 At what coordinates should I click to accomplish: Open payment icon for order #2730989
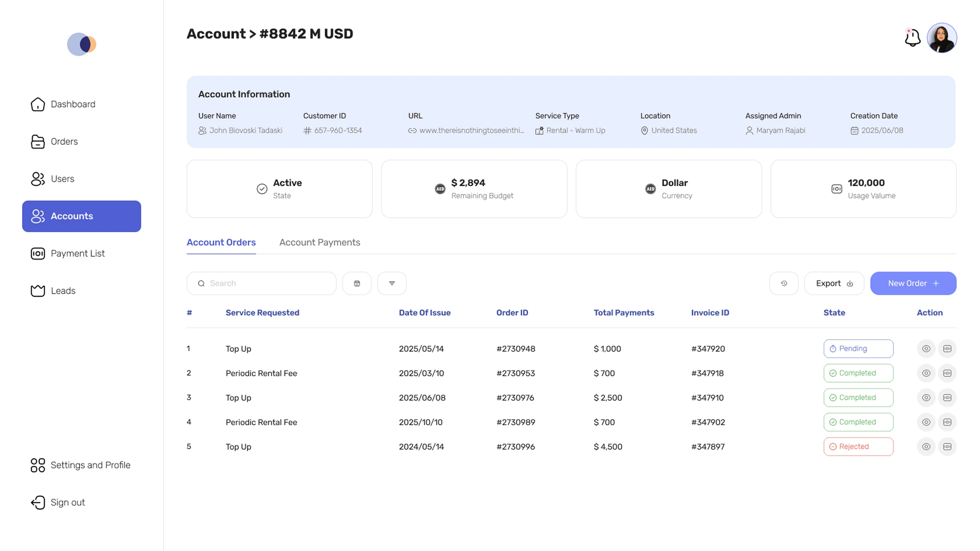947,422
